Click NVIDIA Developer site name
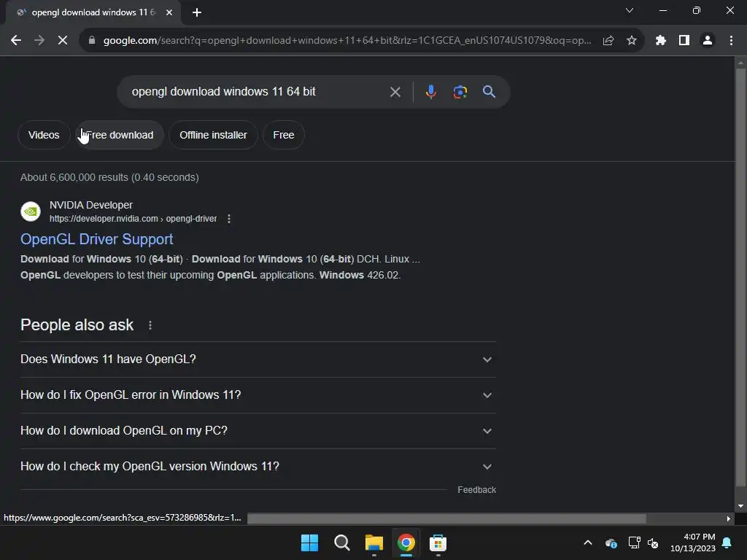The width and height of the screenshot is (747, 560). (91, 205)
